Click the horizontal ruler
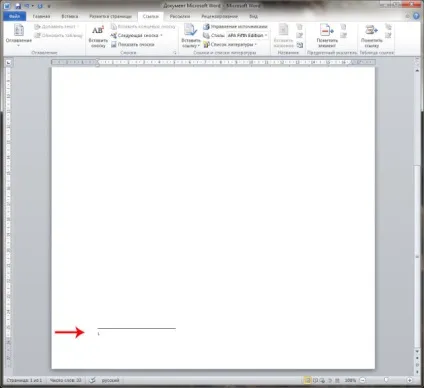The image size is (424, 388). coord(213,62)
